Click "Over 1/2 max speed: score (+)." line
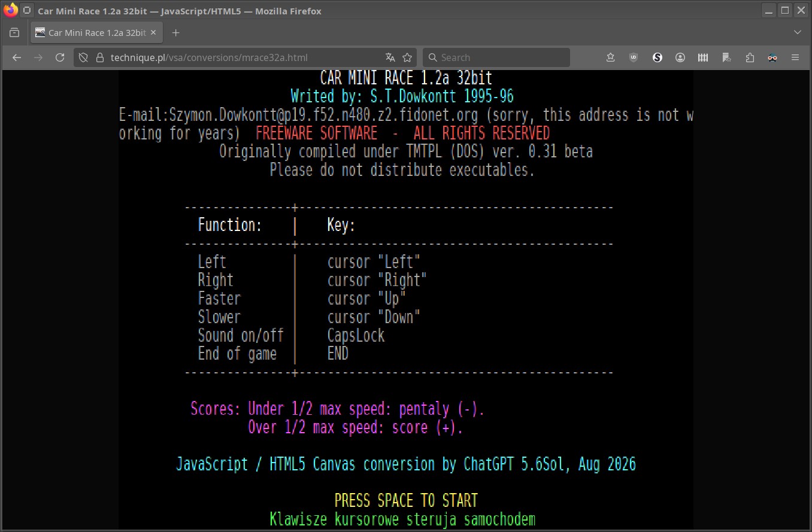The image size is (812, 532). [x=355, y=428]
